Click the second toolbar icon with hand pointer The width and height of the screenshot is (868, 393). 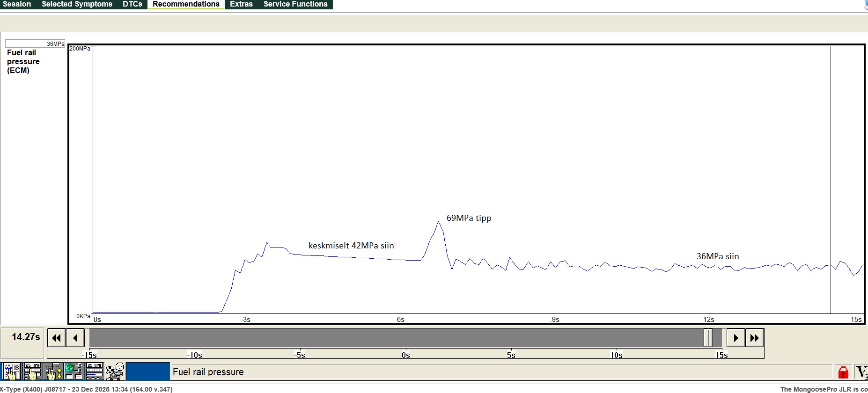pyautogui.click(x=33, y=371)
